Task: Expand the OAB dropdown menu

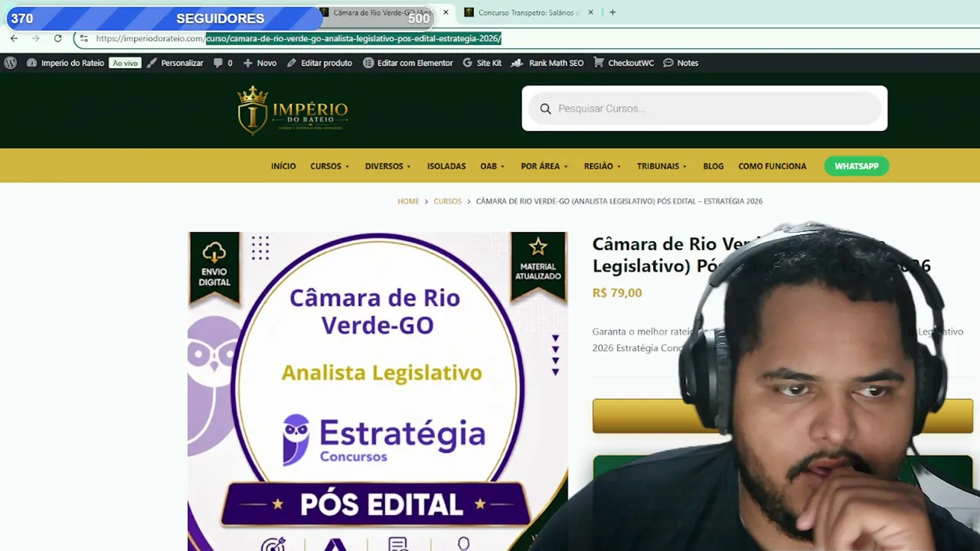Action: [493, 166]
